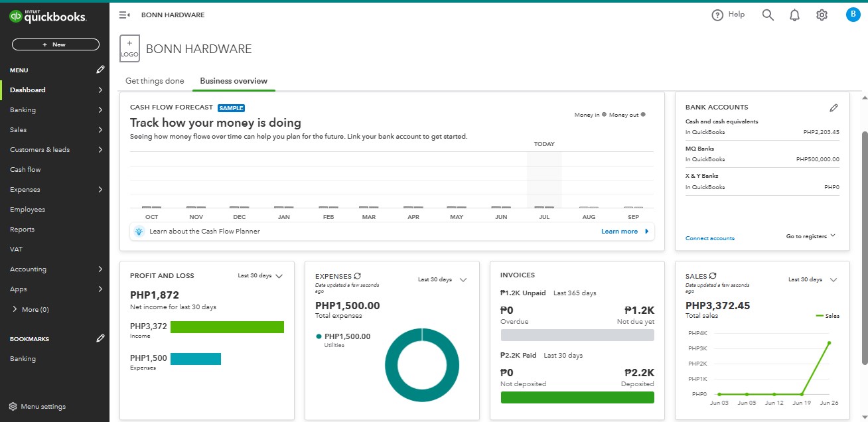Open Cash flow menu item
The width and height of the screenshot is (868, 422).
click(x=25, y=170)
